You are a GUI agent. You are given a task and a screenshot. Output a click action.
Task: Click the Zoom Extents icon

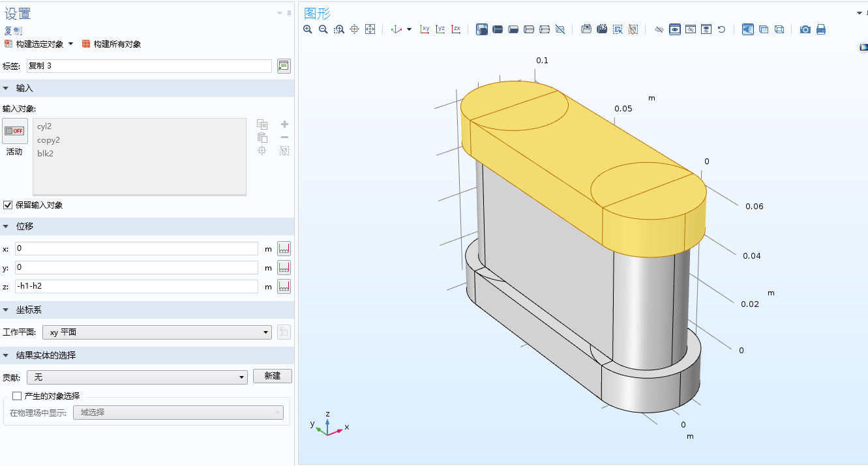pos(370,29)
